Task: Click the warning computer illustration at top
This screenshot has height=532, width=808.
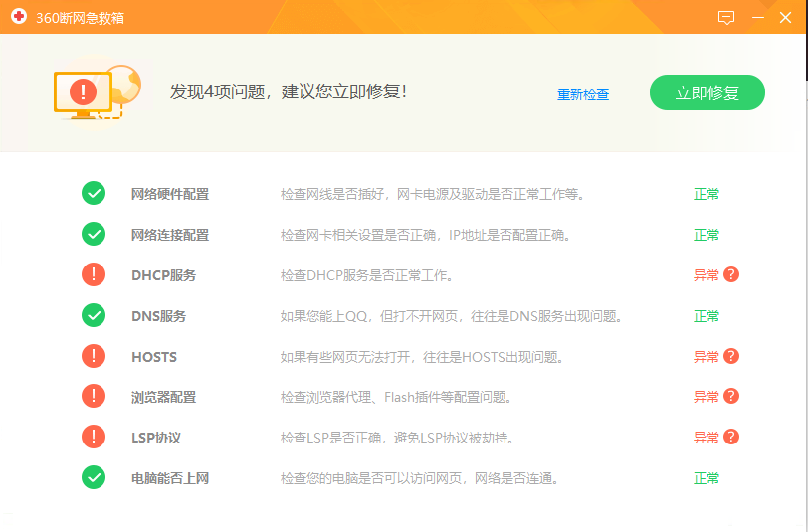Action: coord(97,92)
